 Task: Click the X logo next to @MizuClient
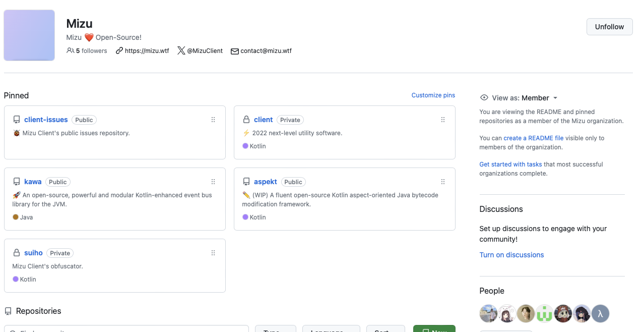pyautogui.click(x=181, y=51)
